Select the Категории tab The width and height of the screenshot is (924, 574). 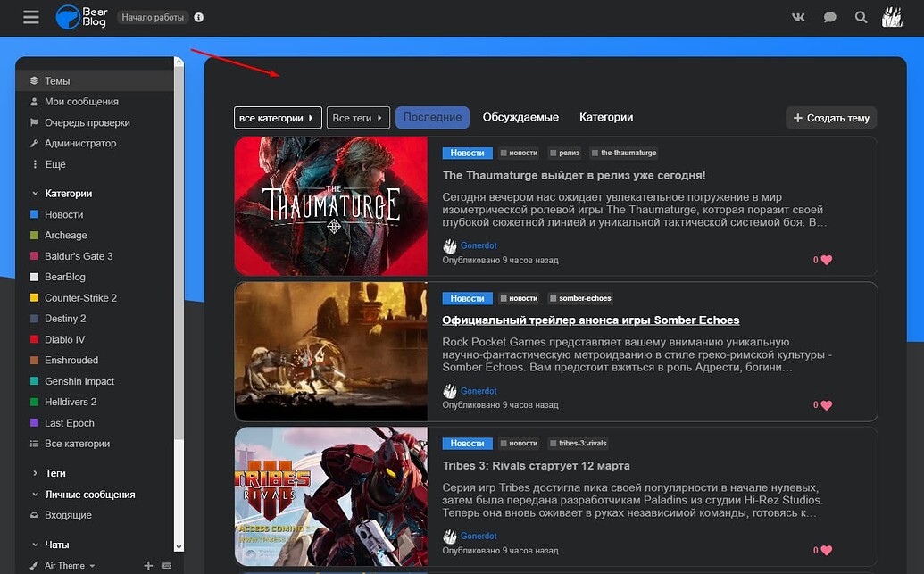[x=606, y=117]
